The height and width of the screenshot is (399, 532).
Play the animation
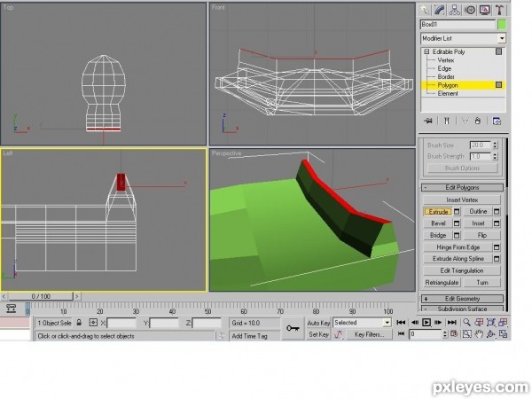tap(426, 323)
